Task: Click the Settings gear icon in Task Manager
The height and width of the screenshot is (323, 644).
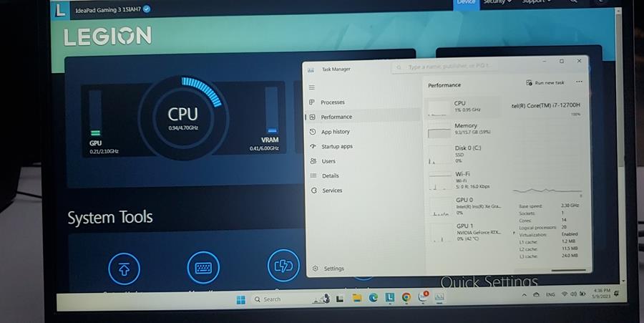Action: [x=316, y=269]
